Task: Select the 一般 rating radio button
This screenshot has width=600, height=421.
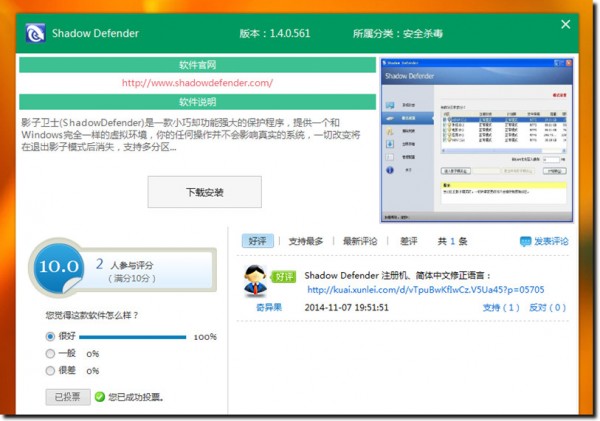Action: point(50,353)
